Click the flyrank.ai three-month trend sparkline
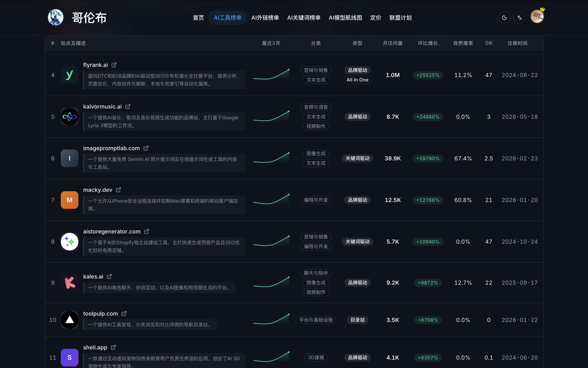This screenshot has height=368, width=588. (271, 74)
